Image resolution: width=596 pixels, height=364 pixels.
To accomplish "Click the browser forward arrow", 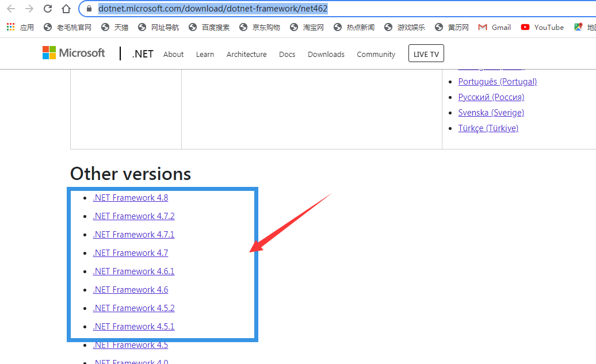I will coord(29,9).
